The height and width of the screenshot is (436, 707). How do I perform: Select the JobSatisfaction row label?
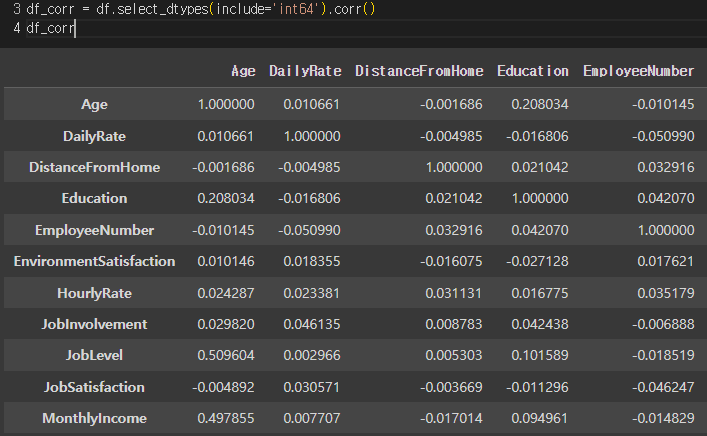(94, 387)
